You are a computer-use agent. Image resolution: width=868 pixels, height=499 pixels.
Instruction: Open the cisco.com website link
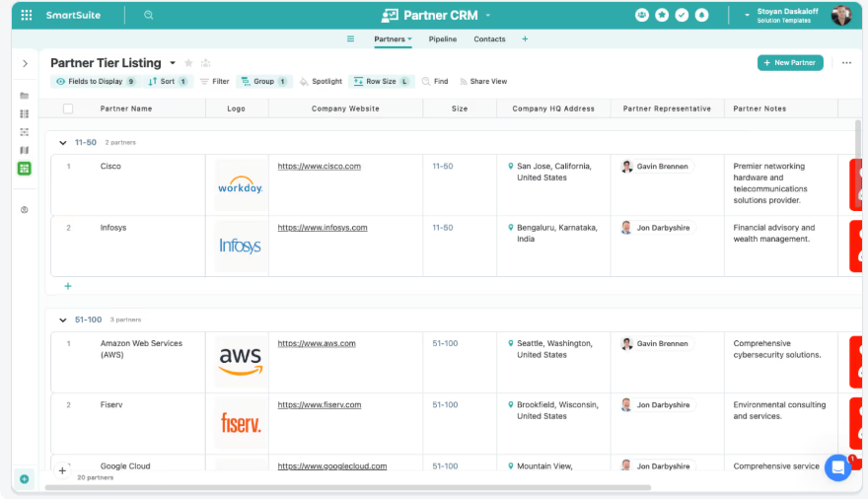pos(319,166)
